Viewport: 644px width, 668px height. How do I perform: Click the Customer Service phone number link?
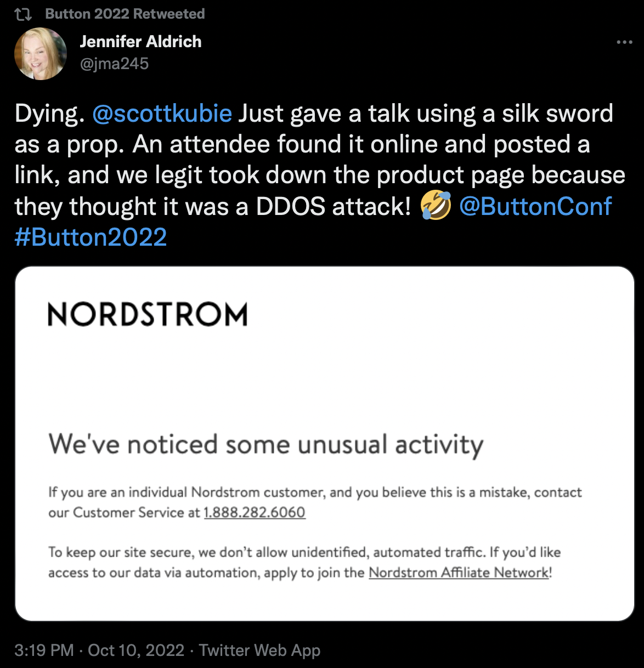[254, 512]
